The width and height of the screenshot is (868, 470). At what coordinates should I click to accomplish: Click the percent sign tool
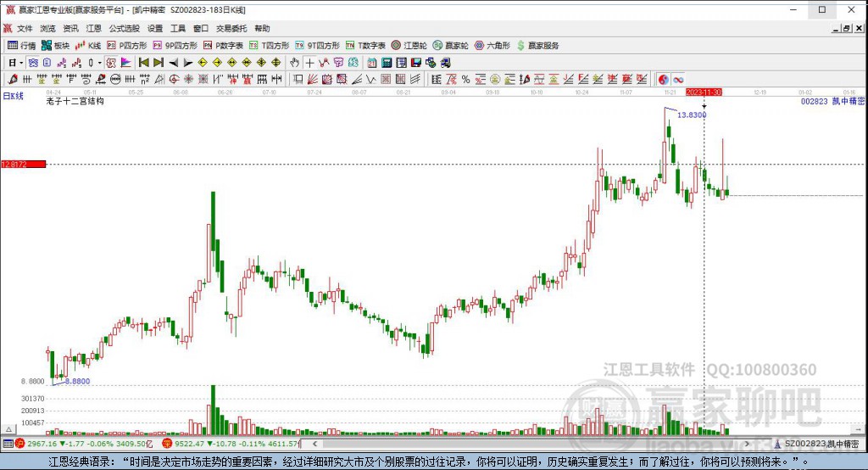(465, 79)
